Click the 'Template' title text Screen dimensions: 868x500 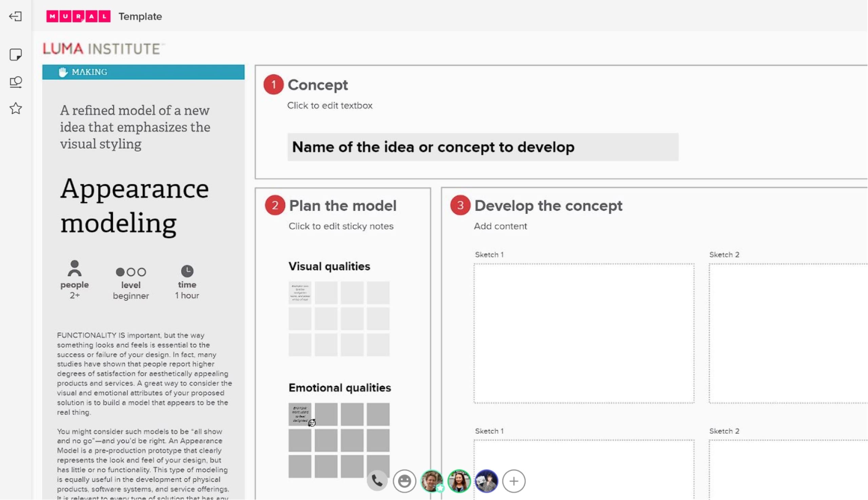click(140, 16)
